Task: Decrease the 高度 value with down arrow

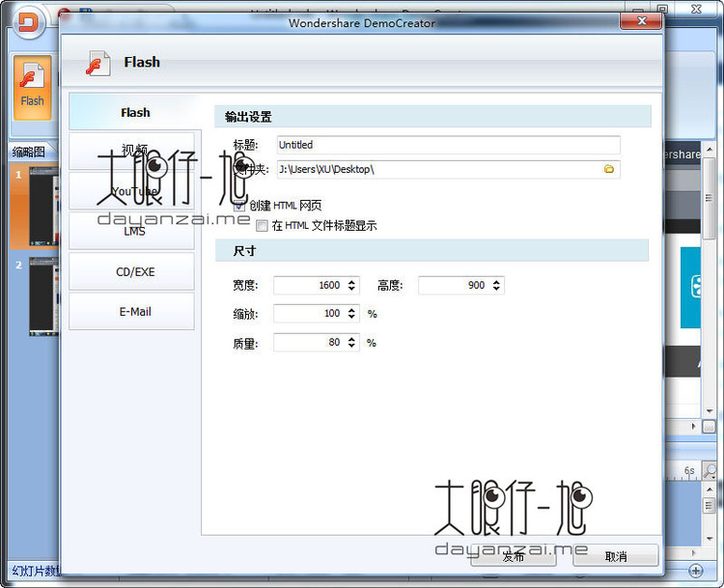Action: click(x=496, y=289)
